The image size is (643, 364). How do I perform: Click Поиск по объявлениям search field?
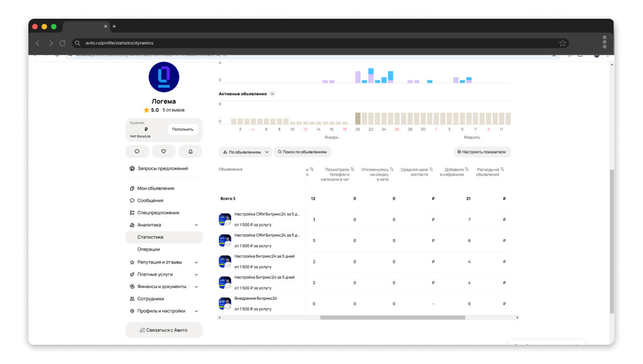point(303,152)
